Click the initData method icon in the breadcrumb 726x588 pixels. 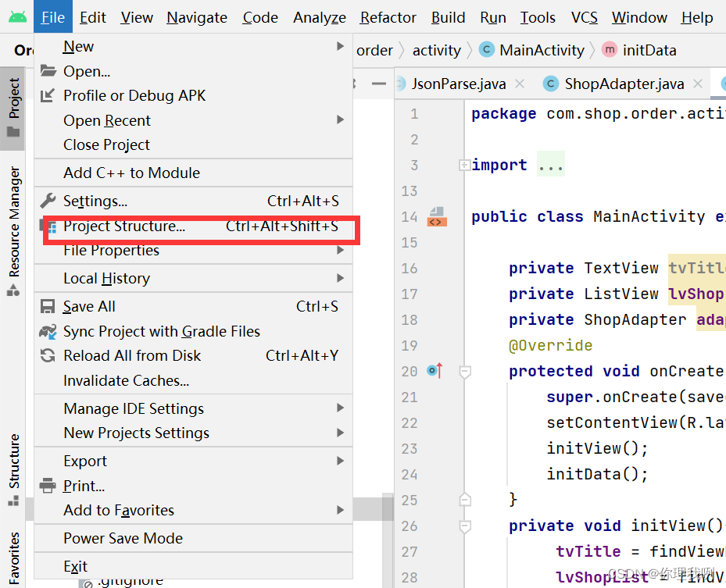pyautogui.click(x=609, y=50)
